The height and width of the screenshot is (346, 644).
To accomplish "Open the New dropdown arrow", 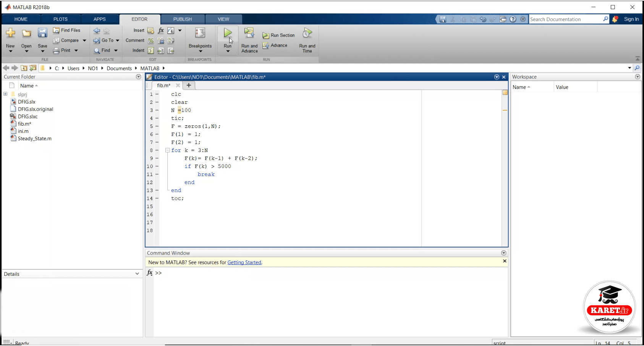I will (x=10, y=51).
